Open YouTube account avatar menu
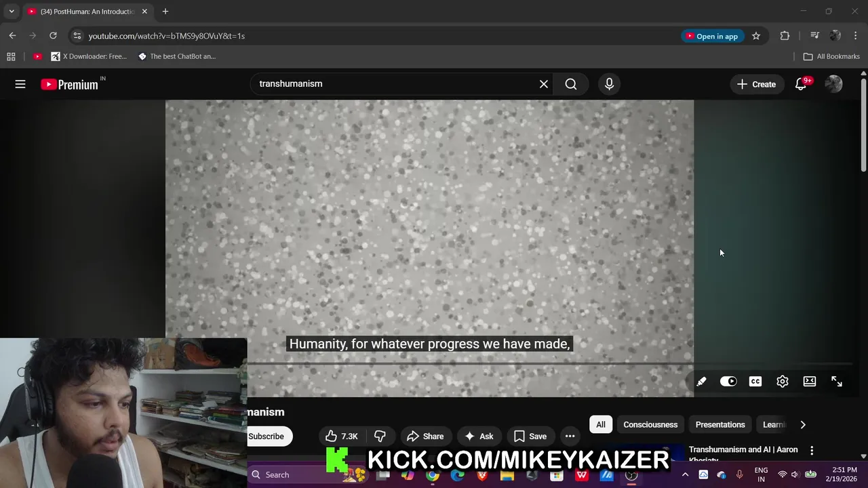 pyautogui.click(x=833, y=84)
